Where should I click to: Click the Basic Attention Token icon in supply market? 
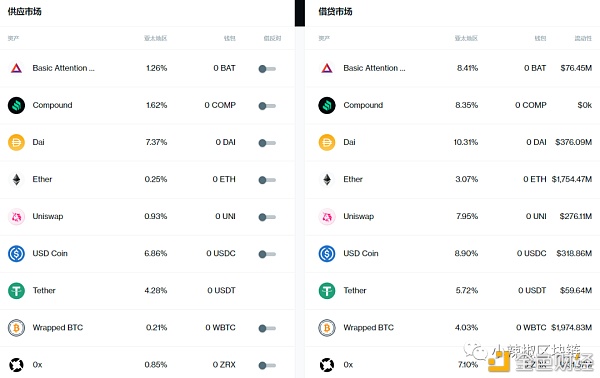[16, 68]
